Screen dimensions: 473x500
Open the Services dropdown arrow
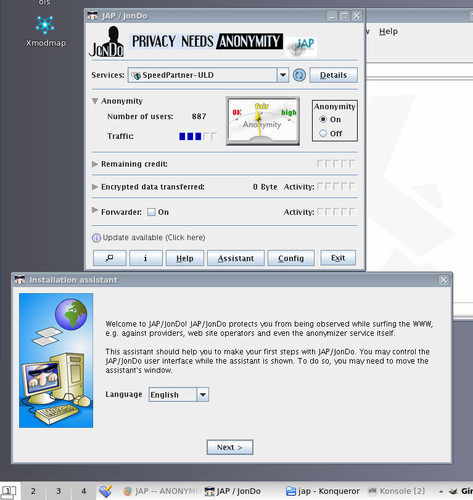[283, 75]
